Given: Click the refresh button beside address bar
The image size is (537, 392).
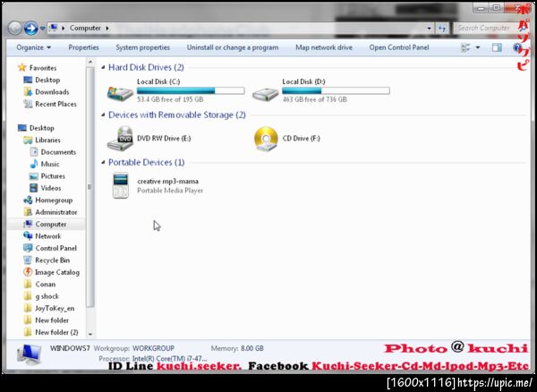Looking at the screenshot, I should click(442, 28).
